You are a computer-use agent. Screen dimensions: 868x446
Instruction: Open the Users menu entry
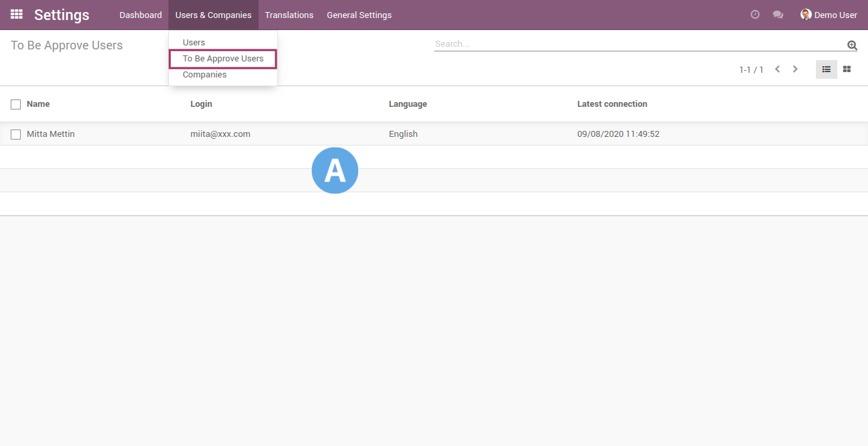click(x=194, y=42)
